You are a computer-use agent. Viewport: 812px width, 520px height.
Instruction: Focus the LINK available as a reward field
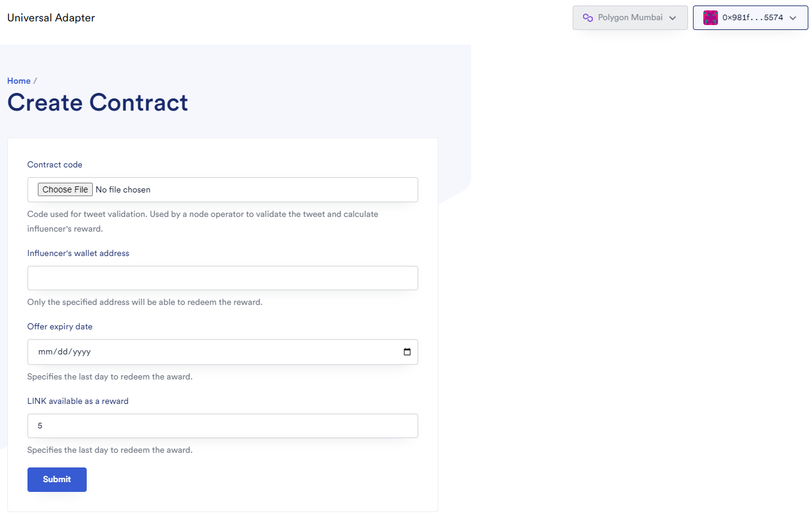[x=222, y=426]
